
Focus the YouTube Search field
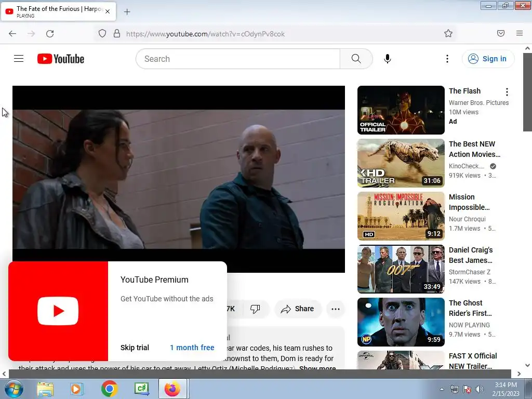click(x=238, y=59)
